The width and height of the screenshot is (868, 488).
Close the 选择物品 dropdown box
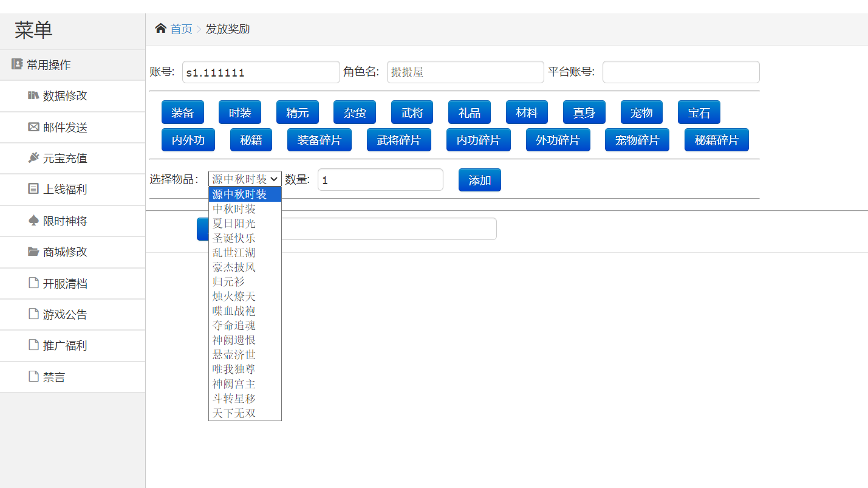245,179
